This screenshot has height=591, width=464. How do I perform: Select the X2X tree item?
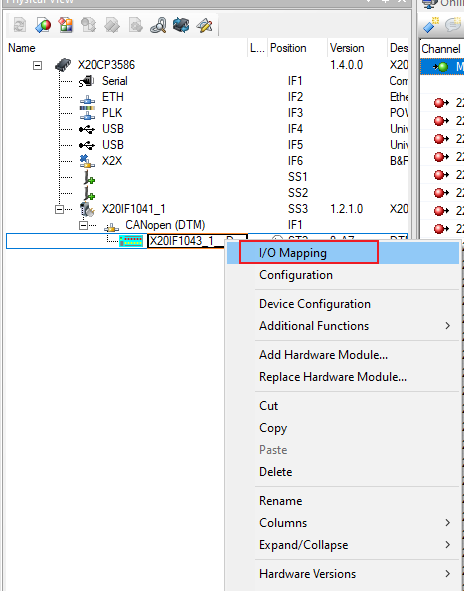coord(112,161)
